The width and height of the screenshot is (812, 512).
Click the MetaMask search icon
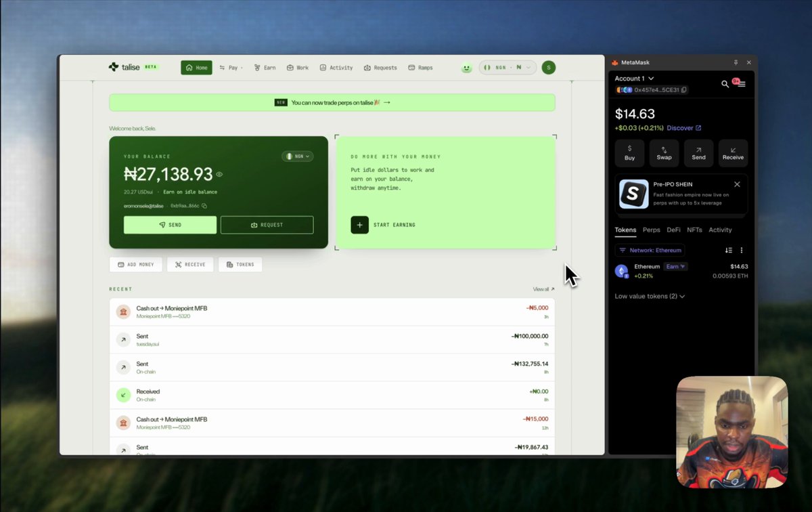click(x=725, y=84)
